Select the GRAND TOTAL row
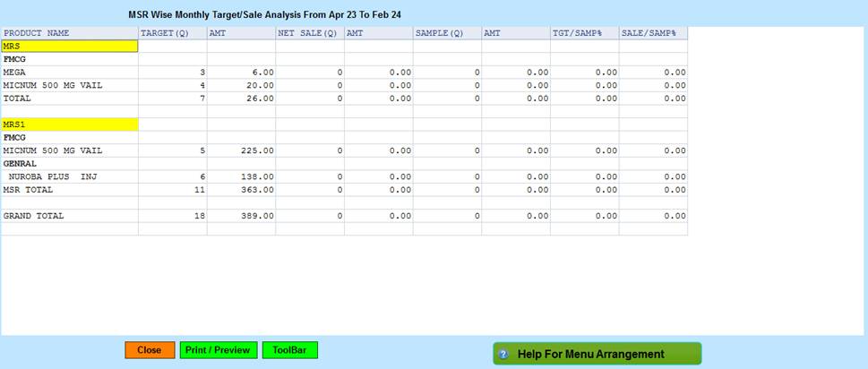The width and height of the screenshot is (868, 369). (34, 216)
